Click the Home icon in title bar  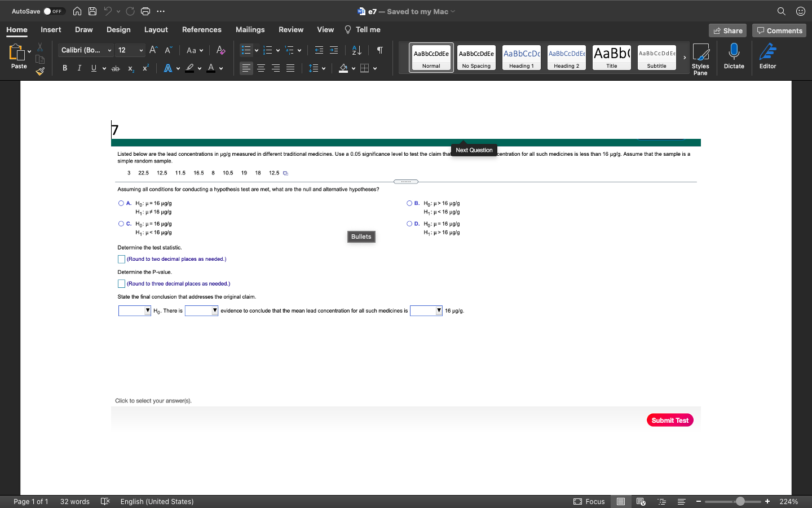[x=77, y=11]
